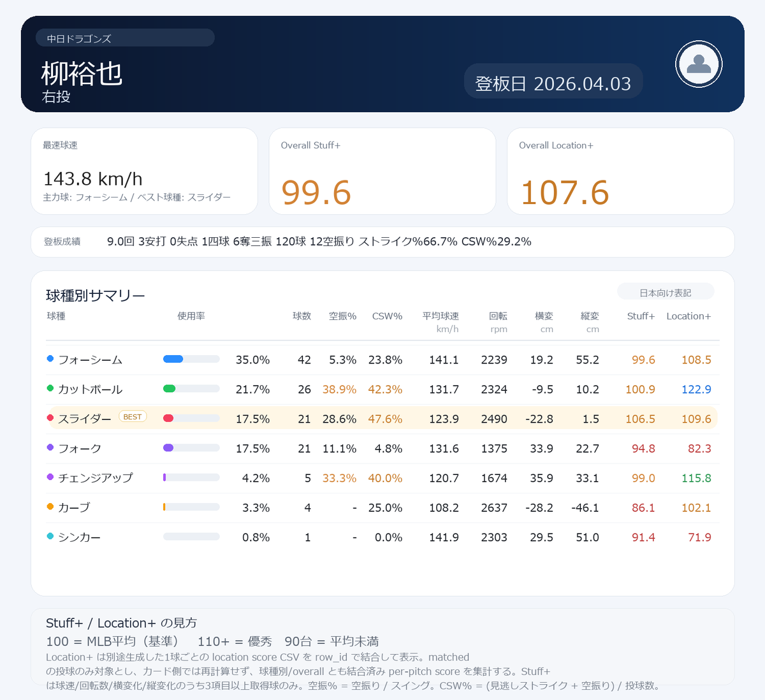Switch to the 中日ドラゴンズ team view

coord(125,38)
